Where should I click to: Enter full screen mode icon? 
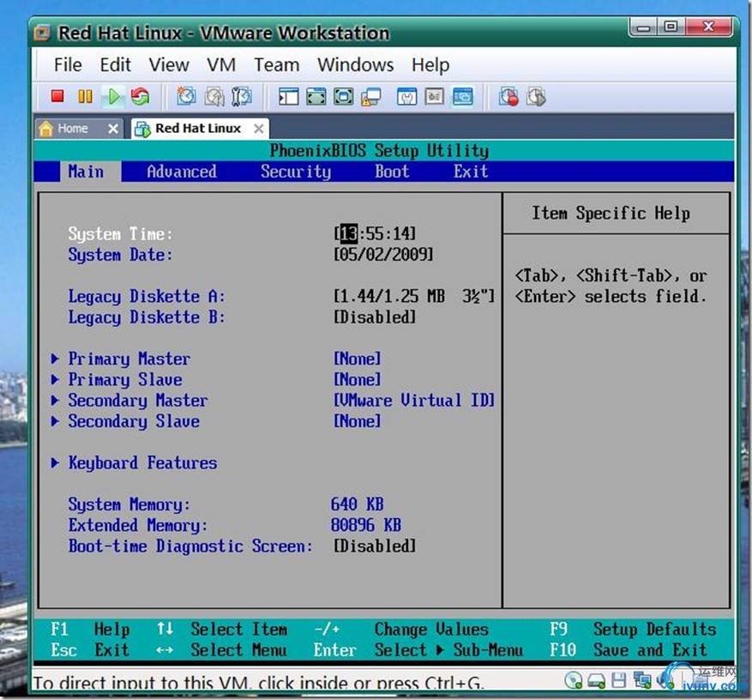(x=343, y=96)
